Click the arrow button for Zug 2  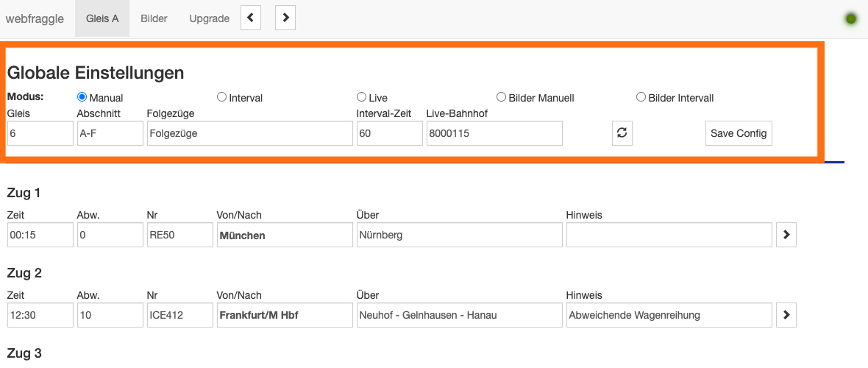pyautogui.click(x=786, y=315)
